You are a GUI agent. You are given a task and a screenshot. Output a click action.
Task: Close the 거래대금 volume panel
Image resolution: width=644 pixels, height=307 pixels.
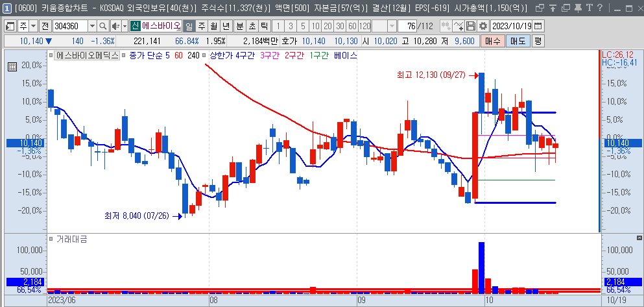tap(639, 238)
